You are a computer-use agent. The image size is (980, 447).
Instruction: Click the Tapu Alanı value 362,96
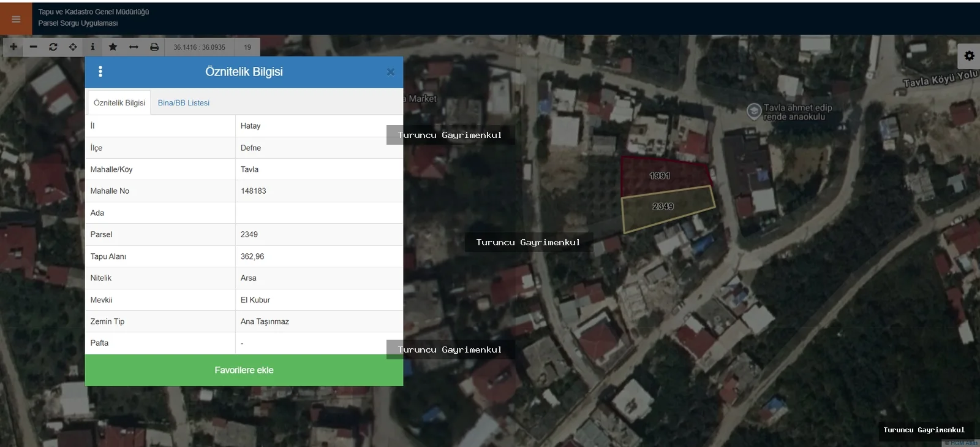(252, 256)
